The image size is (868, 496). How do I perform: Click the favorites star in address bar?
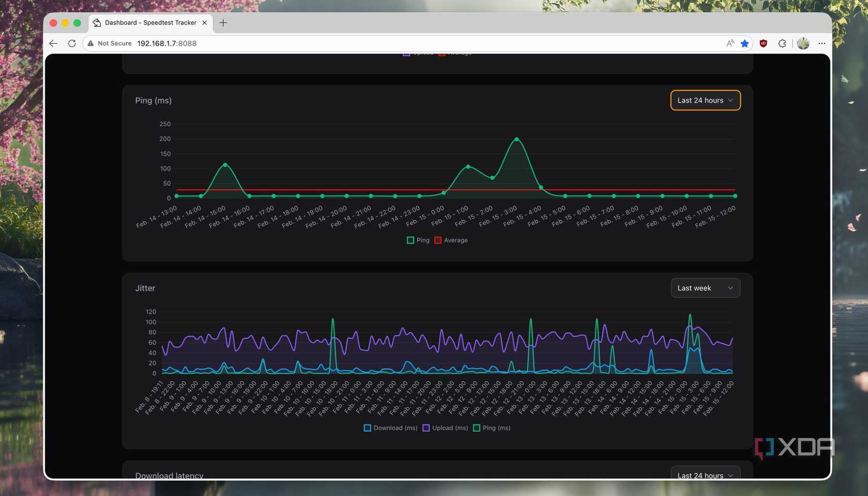point(744,43)
